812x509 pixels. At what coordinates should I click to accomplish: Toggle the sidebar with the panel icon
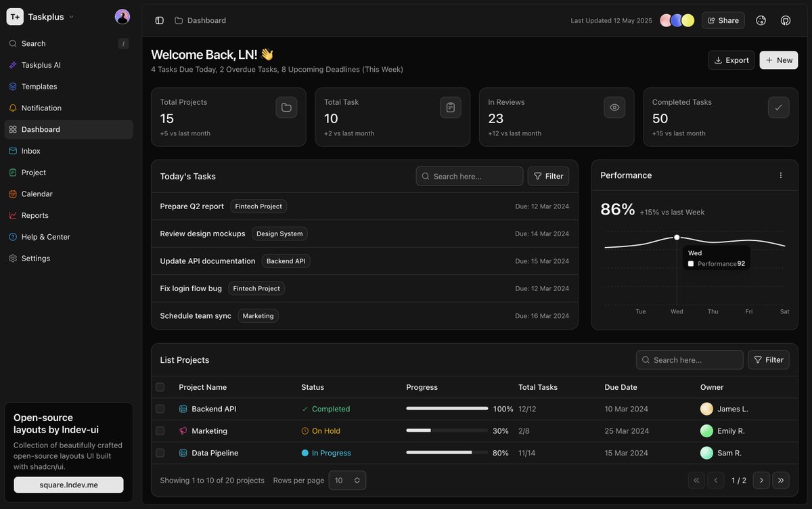point(159,20)
